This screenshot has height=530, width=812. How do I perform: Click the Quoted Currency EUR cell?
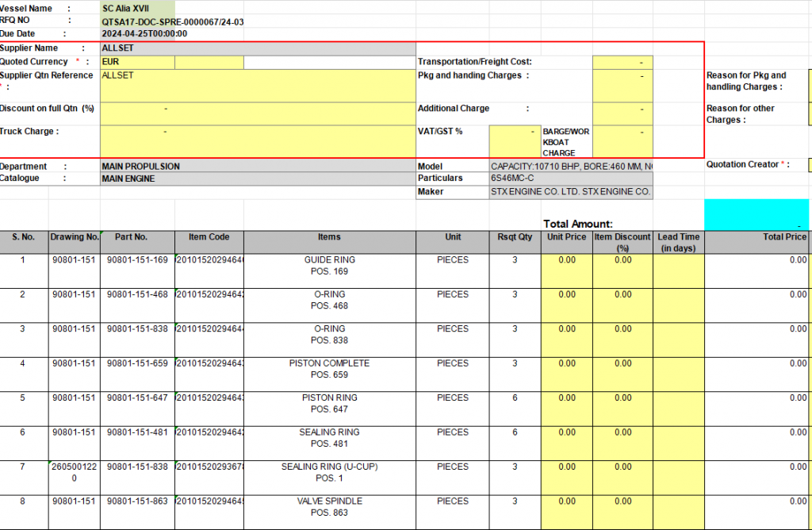(136, 62)
